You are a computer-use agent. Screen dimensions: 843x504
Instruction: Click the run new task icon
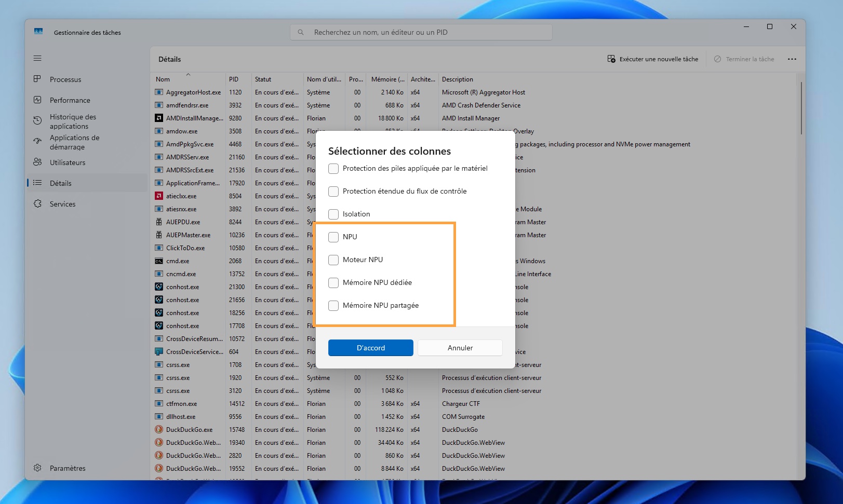pos(611,59)
